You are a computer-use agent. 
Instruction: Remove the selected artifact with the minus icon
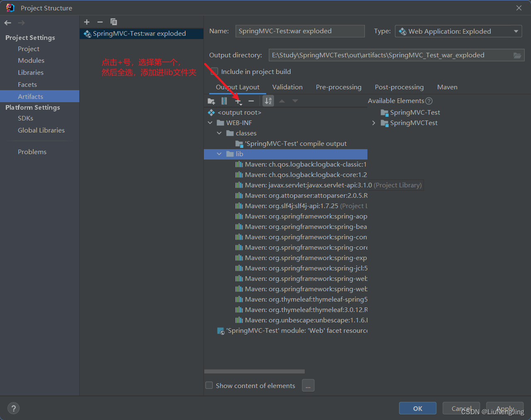pyautogui.click(x=100, y=22)
